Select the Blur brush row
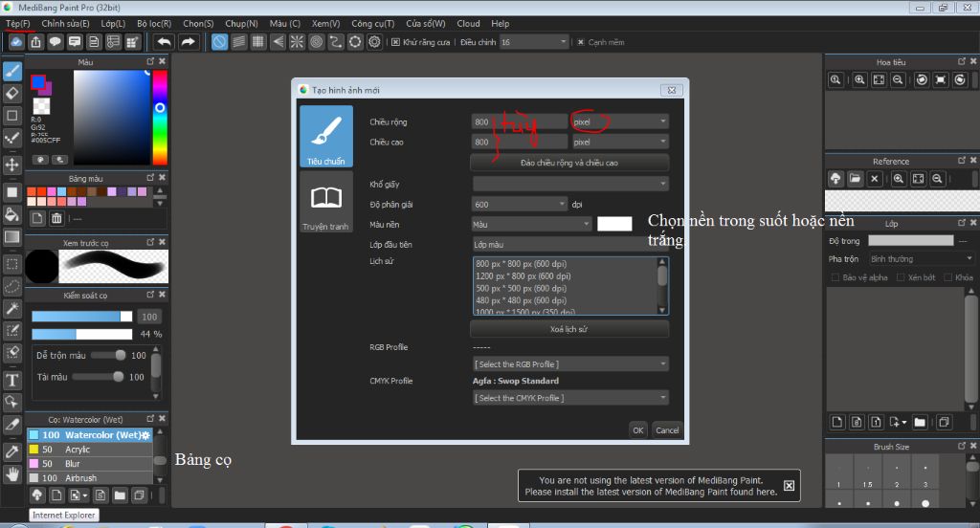Image resolution: width=980 pixels, height=528 pixels. tap(90, 464)
